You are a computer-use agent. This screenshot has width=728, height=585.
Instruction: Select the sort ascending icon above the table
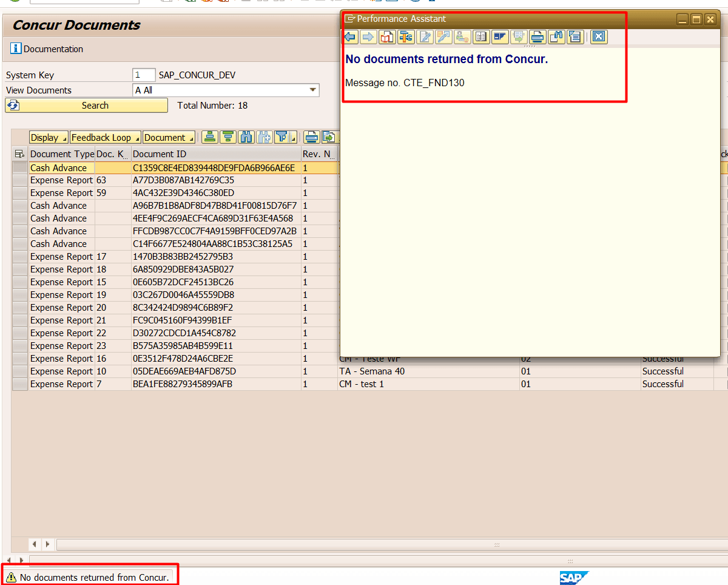coord(209,137)
